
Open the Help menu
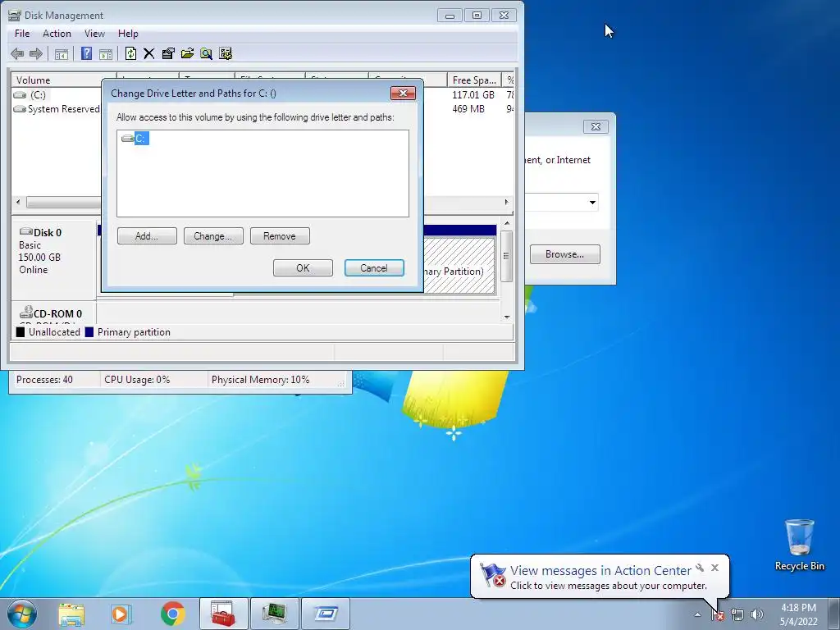(128, 33)
